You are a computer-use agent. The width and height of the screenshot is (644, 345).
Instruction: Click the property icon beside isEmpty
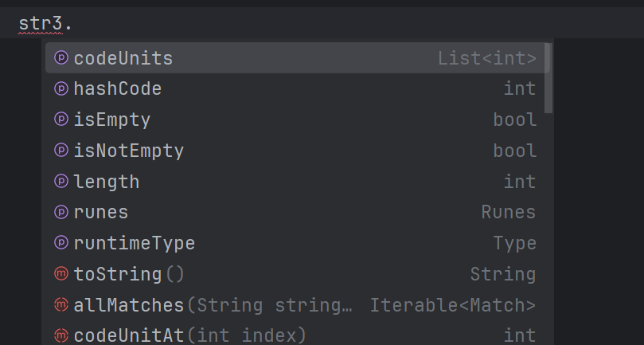coord(61,120)
